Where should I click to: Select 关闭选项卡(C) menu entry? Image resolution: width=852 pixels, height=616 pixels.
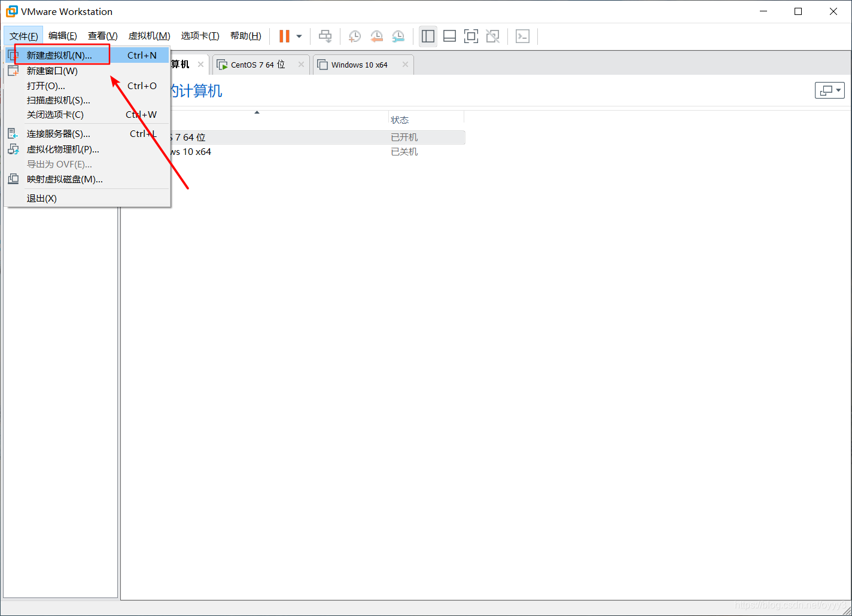point(87,114)
